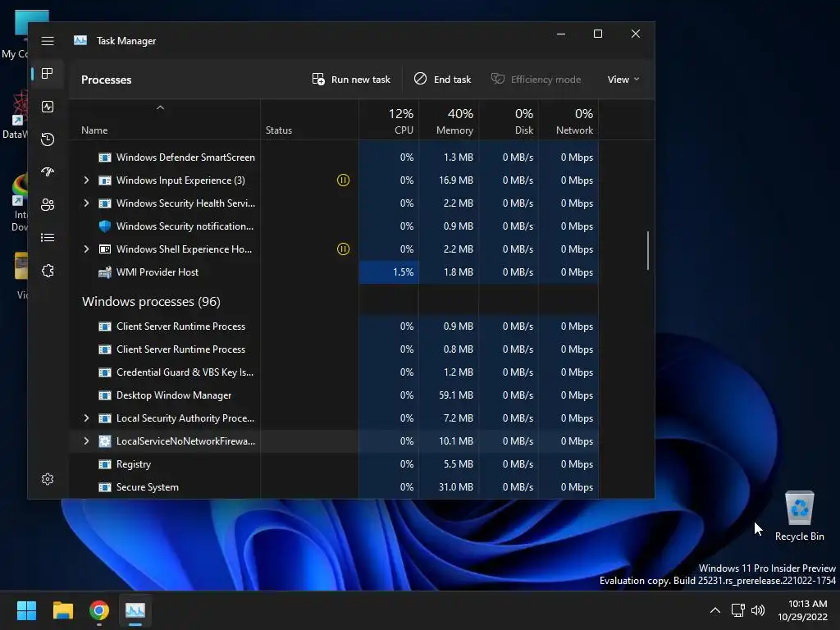Click the suspended status icon for Windows Shell Experience
The height and width of the screenshot is (630, 840).
point(343,249)
